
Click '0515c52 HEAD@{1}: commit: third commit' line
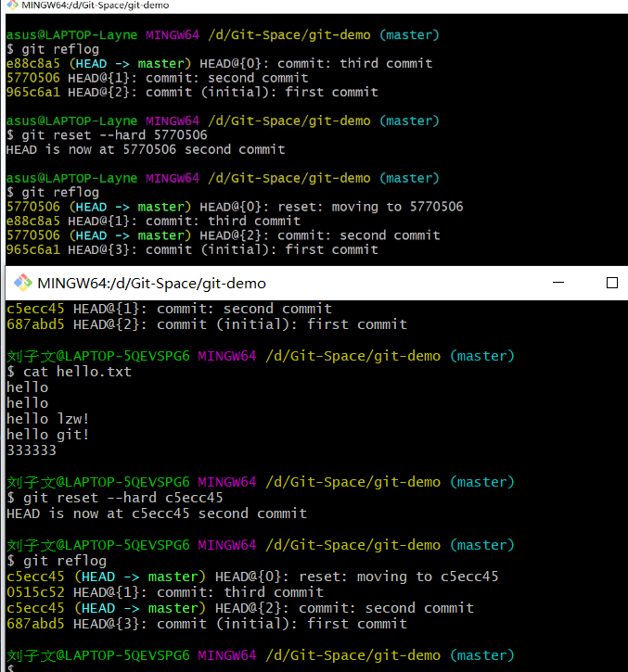165,592
